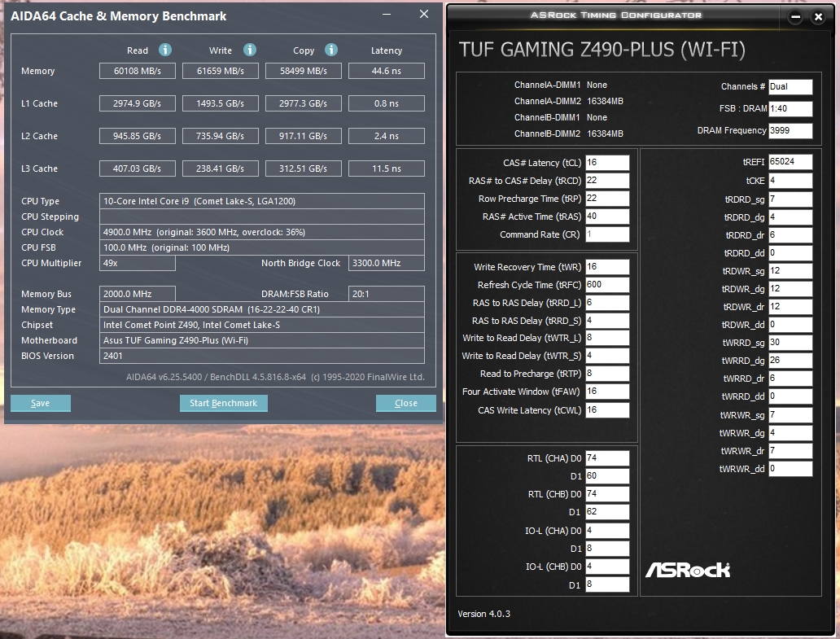Click the Close button in AIDA64
This screenshot has height=639, width=840.
tap(405, 403)
